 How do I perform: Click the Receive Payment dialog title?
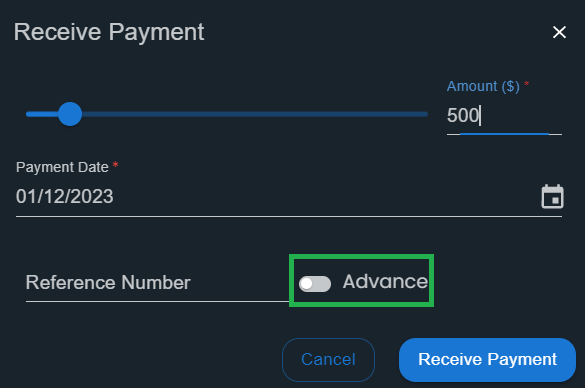109,33
